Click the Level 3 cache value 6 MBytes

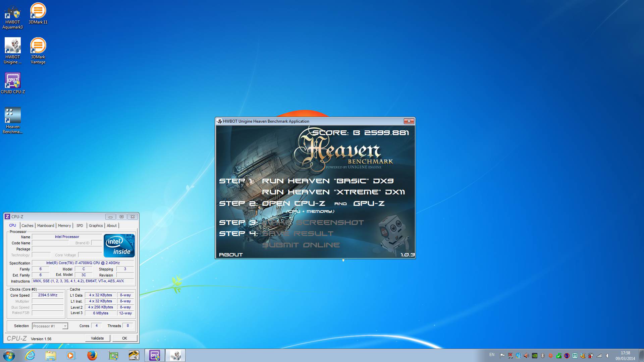pyautogui.click(x=101, y=313)
